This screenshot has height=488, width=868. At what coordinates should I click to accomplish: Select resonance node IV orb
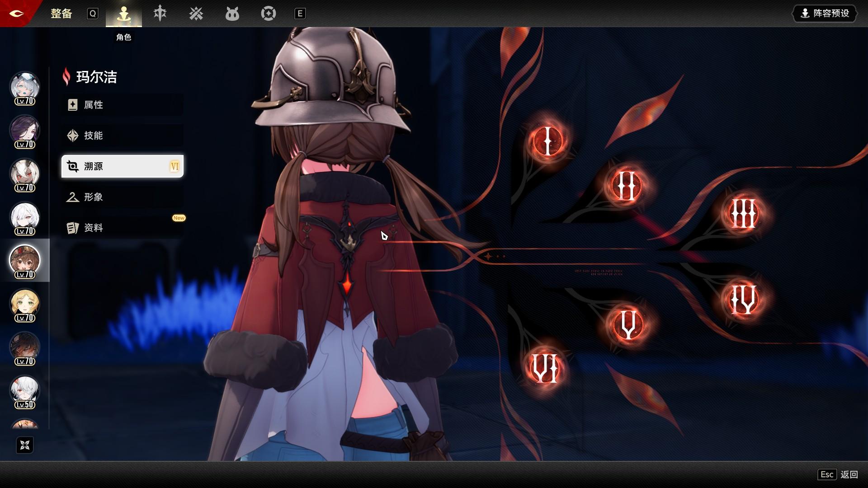click(x=744, y=300)
